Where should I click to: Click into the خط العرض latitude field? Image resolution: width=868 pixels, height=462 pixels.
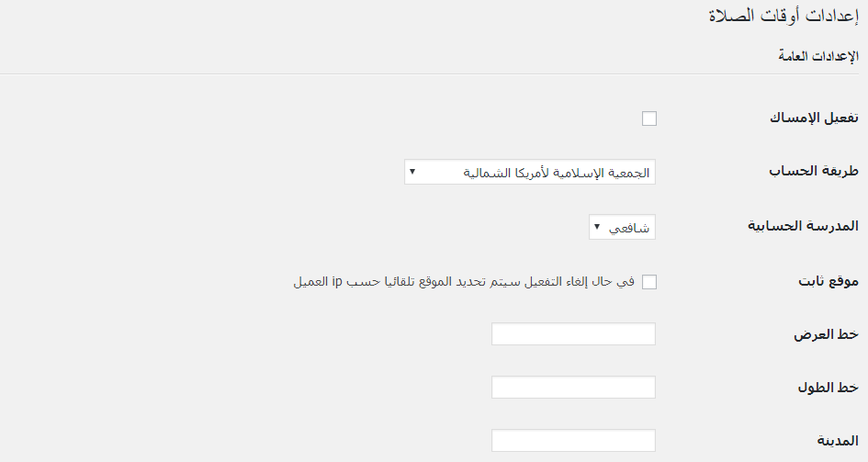coord(574,334)
